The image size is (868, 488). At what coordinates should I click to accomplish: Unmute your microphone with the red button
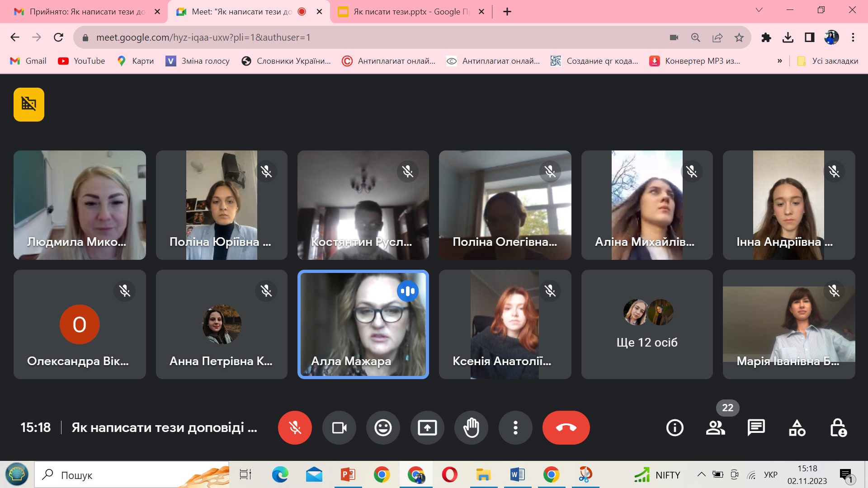click(x=295, y=427)
